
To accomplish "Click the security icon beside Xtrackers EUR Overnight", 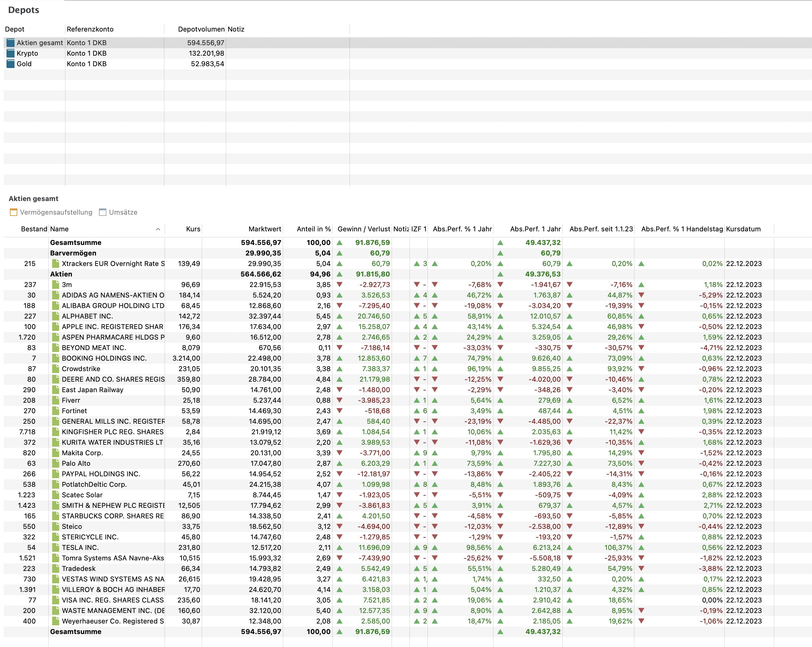I will point(56,264).
